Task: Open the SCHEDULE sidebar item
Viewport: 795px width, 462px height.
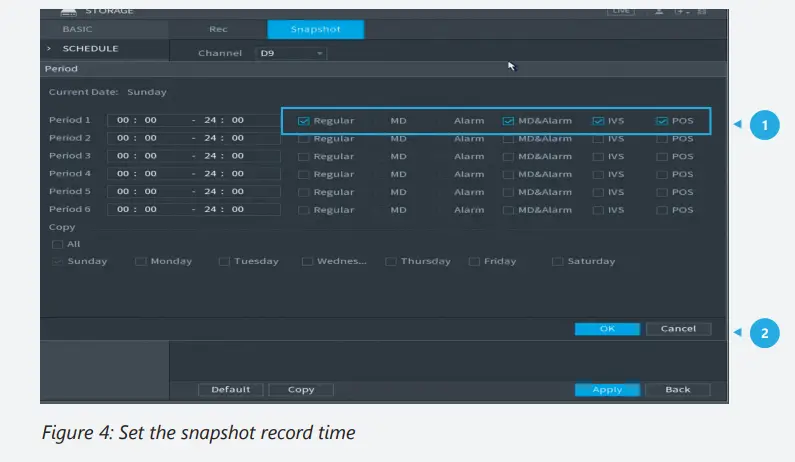Action: (x=90, y=49)
